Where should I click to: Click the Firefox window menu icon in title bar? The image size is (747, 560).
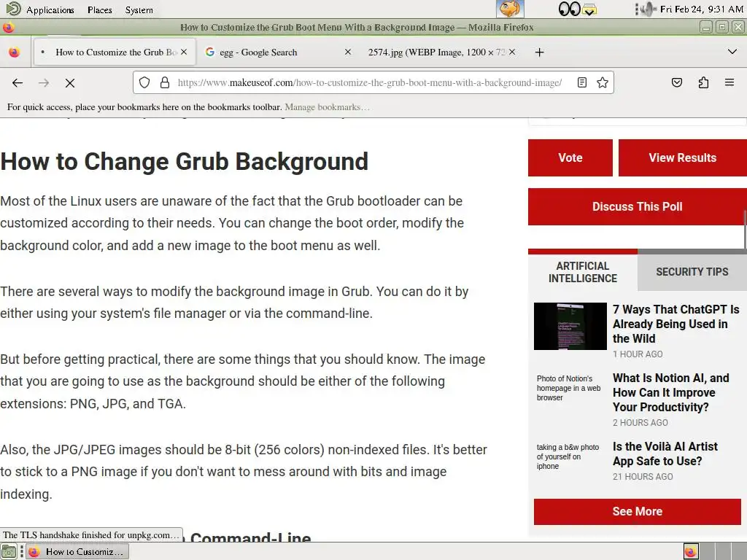point(8,28)
